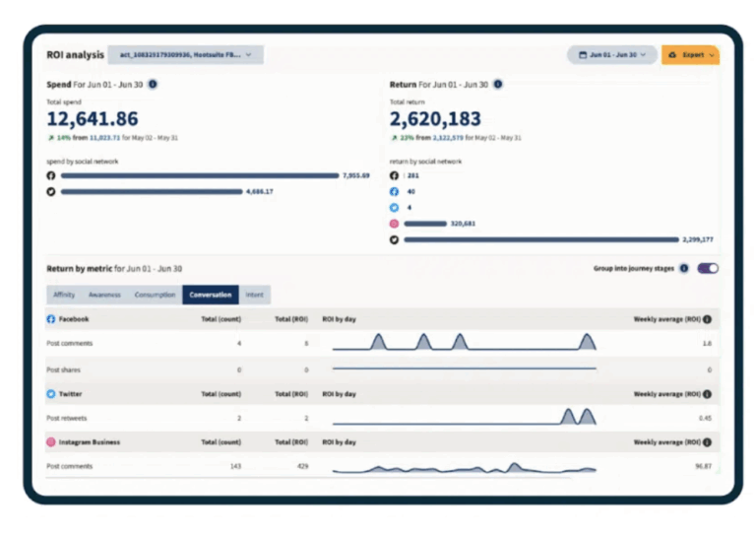The height and width of the screenshot is (536, 756).
Task: Click the 0.45 weekly average value
Action: (705, 419)
